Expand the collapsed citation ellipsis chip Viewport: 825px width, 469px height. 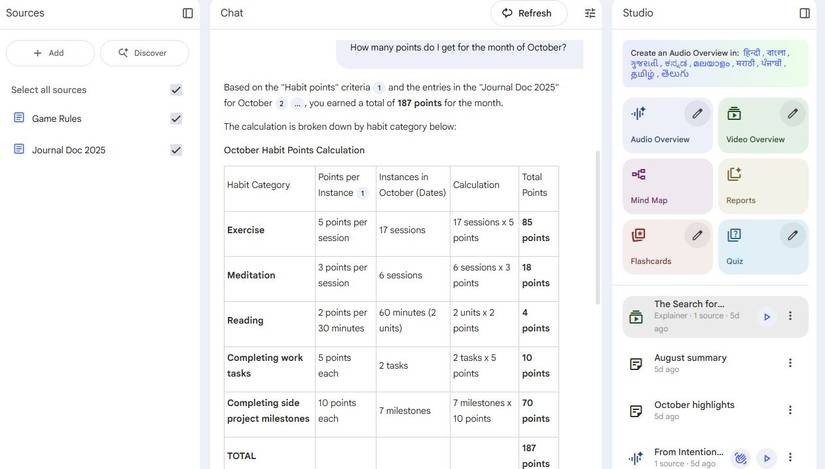(x=297, y=103)
